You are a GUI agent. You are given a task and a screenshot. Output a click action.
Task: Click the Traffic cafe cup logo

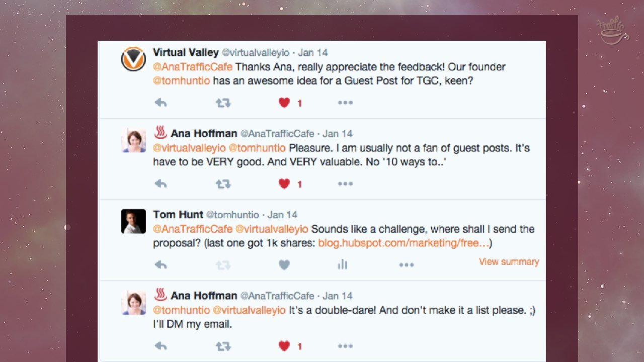click(611, 32)
